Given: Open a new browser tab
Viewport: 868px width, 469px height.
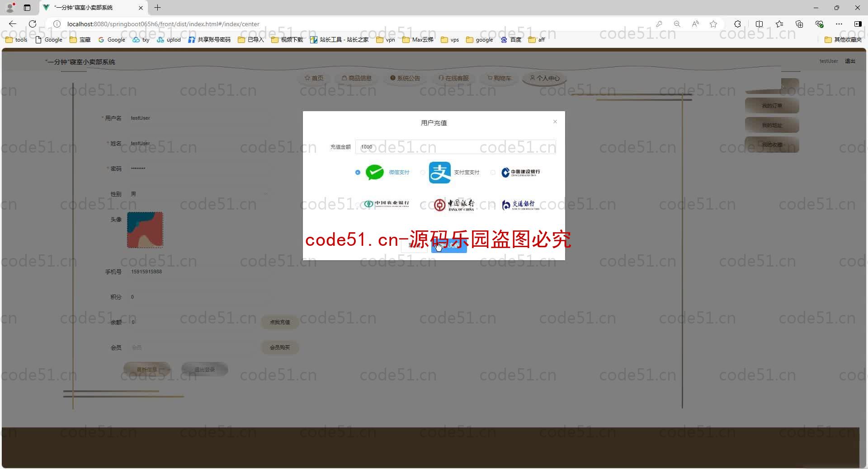Looking at the screenshot, I should pos(157,8).
